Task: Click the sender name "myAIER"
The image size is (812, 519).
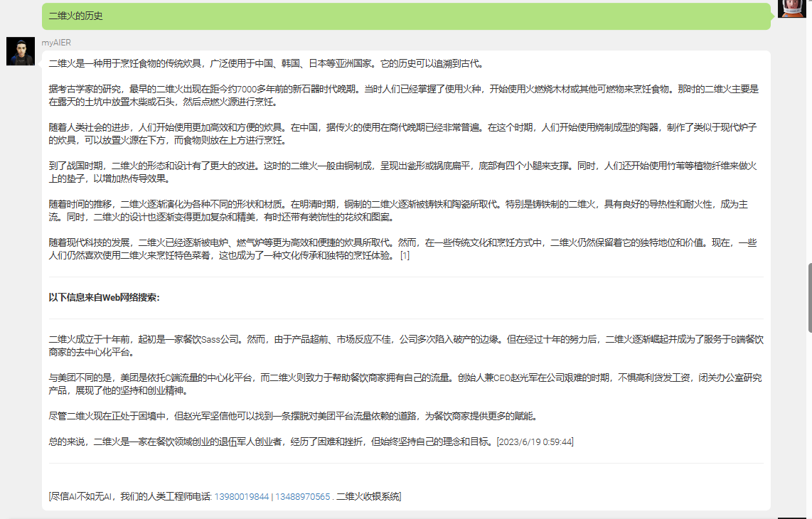Action: (56, 43)
